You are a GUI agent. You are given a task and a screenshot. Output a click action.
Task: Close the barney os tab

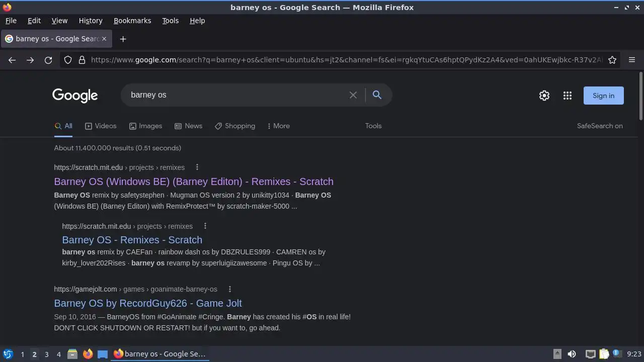(x=104, y=39)
